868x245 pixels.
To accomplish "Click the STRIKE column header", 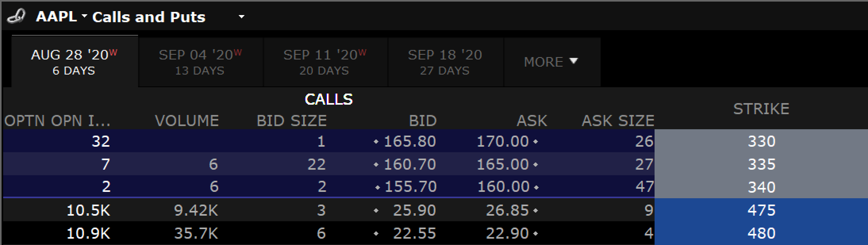I will (x=761, y=109).
